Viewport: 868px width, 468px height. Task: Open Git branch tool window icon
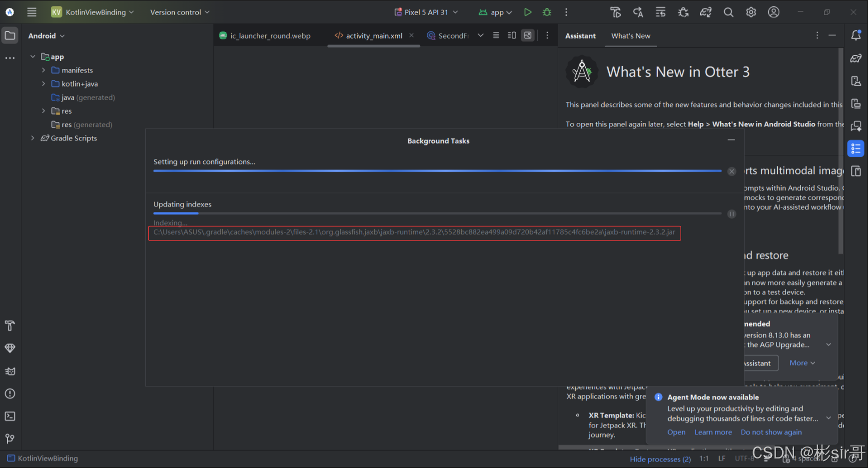[x=10, y=438]
